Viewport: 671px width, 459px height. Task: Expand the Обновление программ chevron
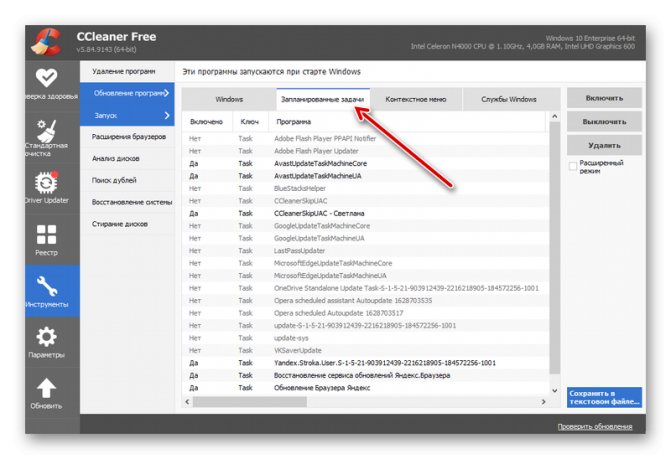[166, 93]
